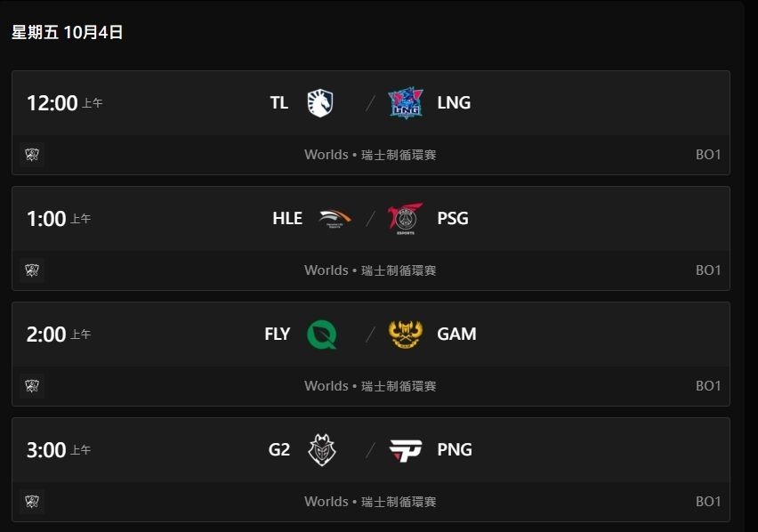Select the green FlyQuest leaf logo
Image resolution: width=758 pixels, height=532 pixels.
[322, 334]
